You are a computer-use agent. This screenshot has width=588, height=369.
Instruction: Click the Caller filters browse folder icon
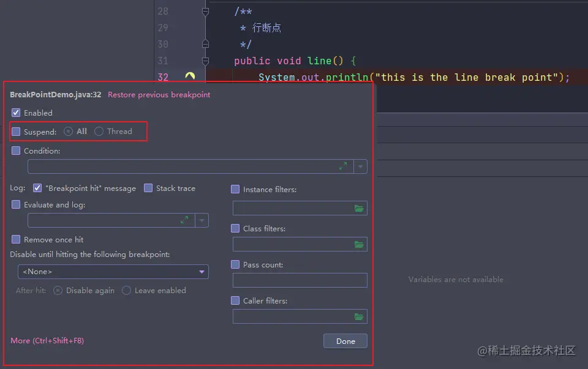pyautogui.click(x=359, y=316)
